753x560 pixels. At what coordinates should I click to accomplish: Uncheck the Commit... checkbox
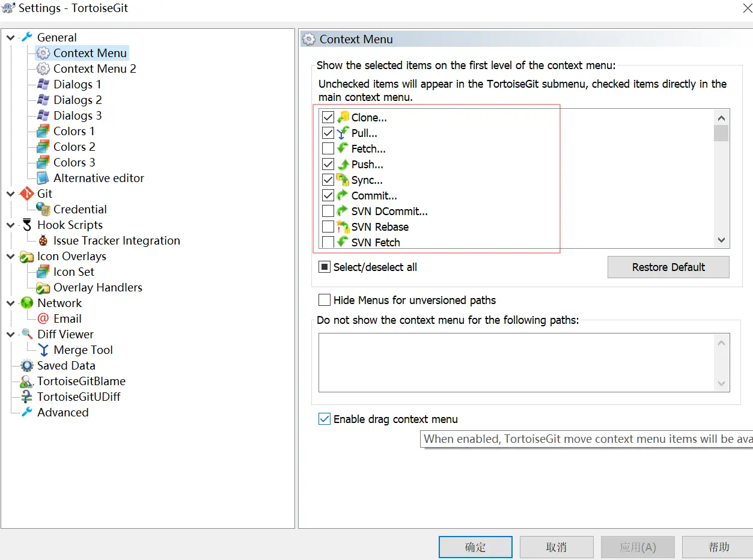point(328,195)
